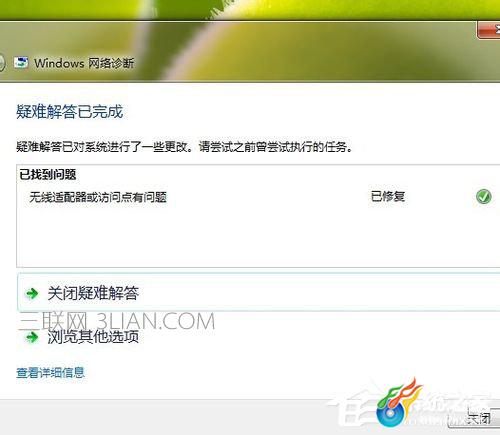Choose 浏览其他选项 command link text

point(93,337)
